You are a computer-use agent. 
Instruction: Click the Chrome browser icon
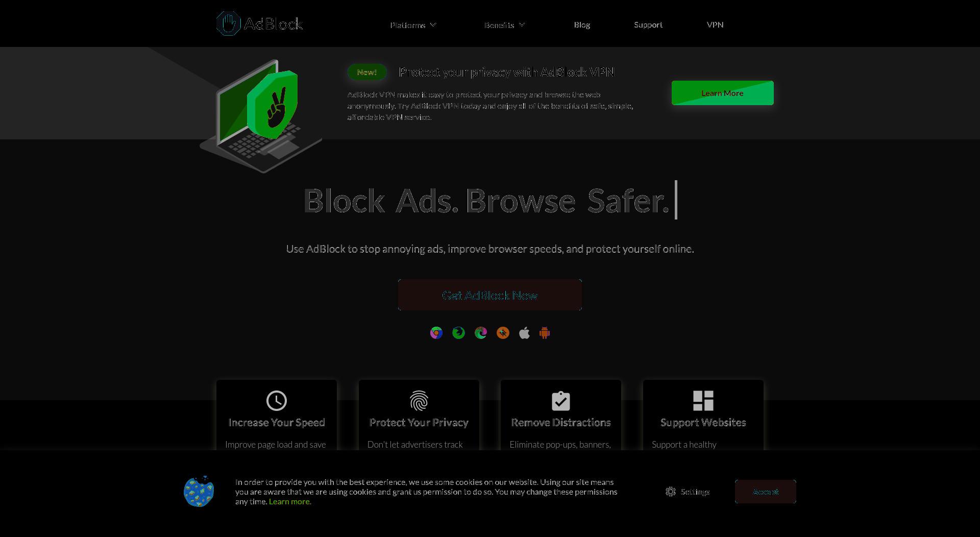point(436,333)
